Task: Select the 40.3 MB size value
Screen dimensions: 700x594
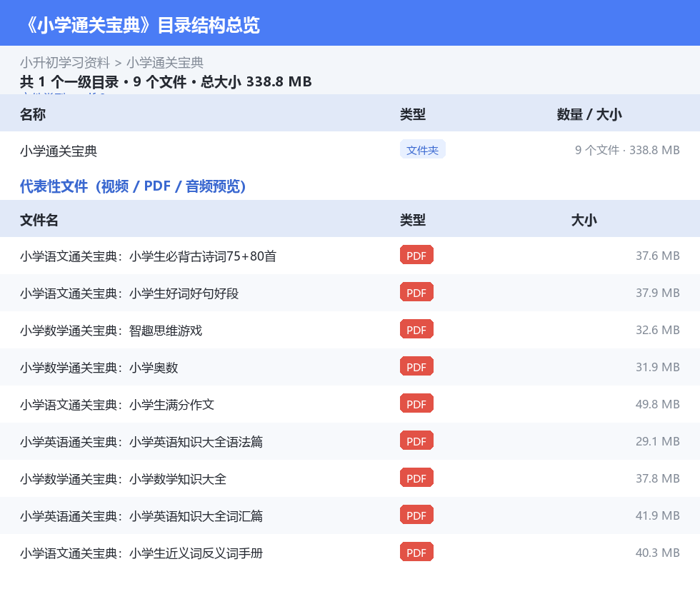Action: click(658, 552)
